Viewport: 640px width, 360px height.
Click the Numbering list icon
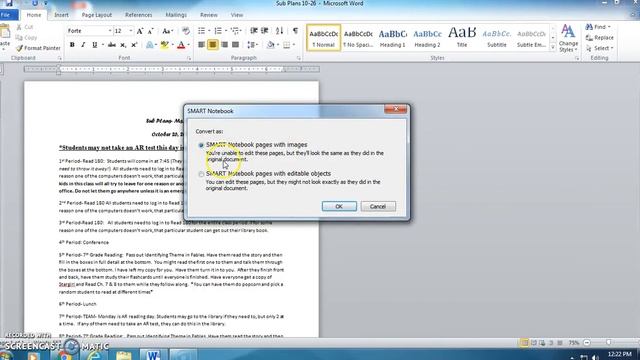click(218, 31)
